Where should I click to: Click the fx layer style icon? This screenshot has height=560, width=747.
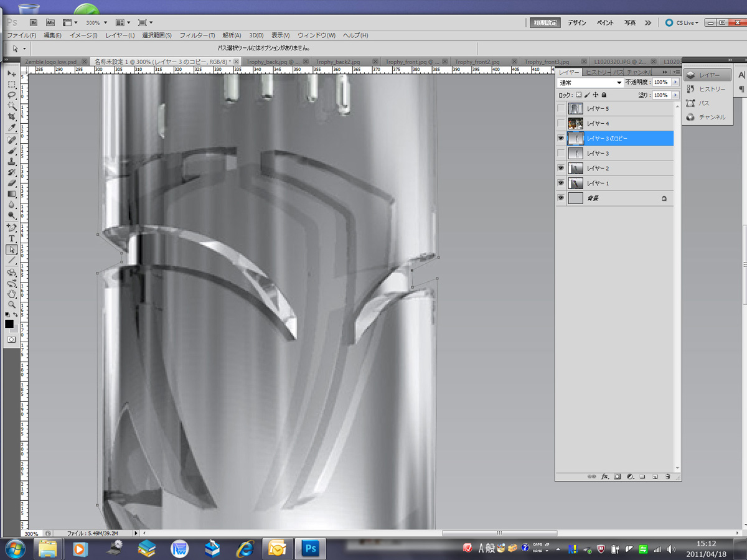(x=604, y=477)
